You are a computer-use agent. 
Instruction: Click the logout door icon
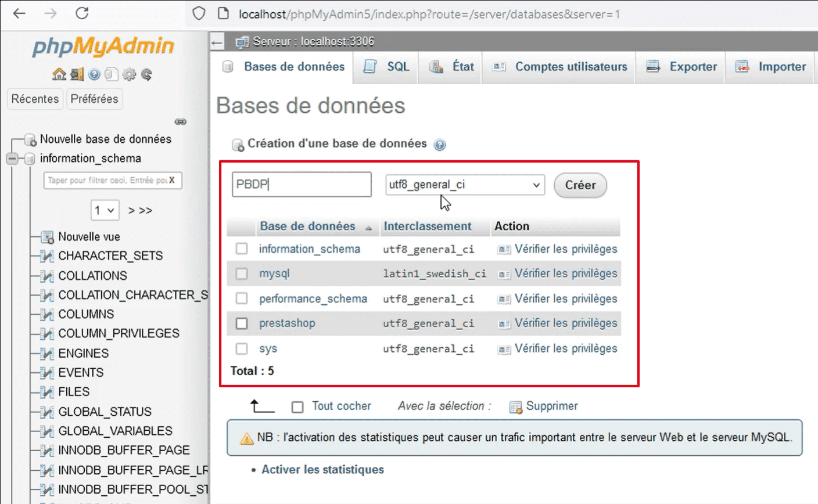point(77,74)
